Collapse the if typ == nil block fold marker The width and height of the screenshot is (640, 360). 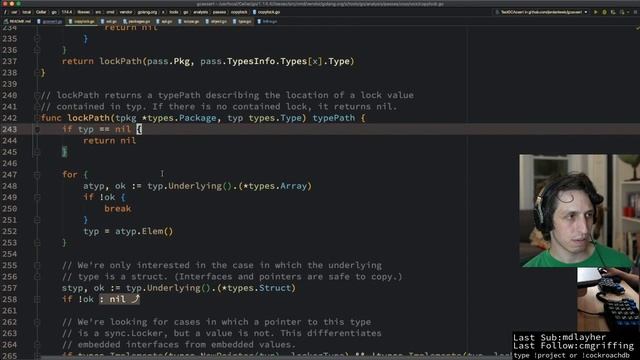point(37,129)
